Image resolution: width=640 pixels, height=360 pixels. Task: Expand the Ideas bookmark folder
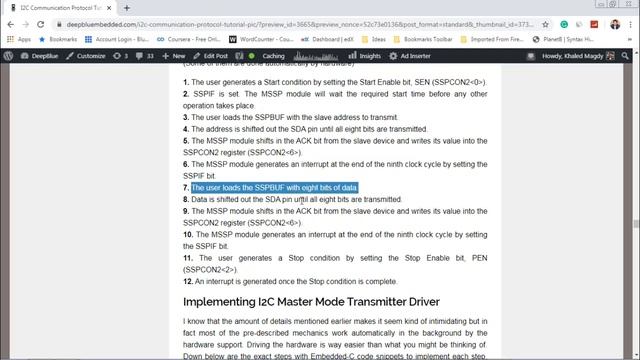pyautogui.click(x=373, y=39)
